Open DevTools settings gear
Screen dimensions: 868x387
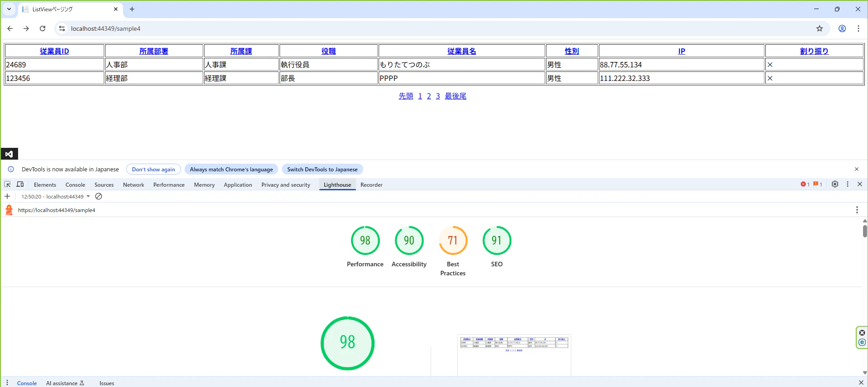[x=835, y=184]
